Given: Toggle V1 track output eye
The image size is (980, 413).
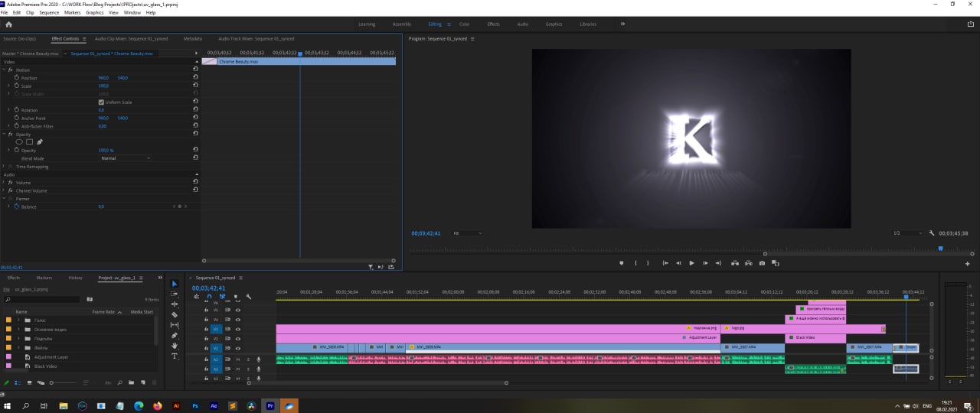Looking at the screenshot, I should (238, 349).
